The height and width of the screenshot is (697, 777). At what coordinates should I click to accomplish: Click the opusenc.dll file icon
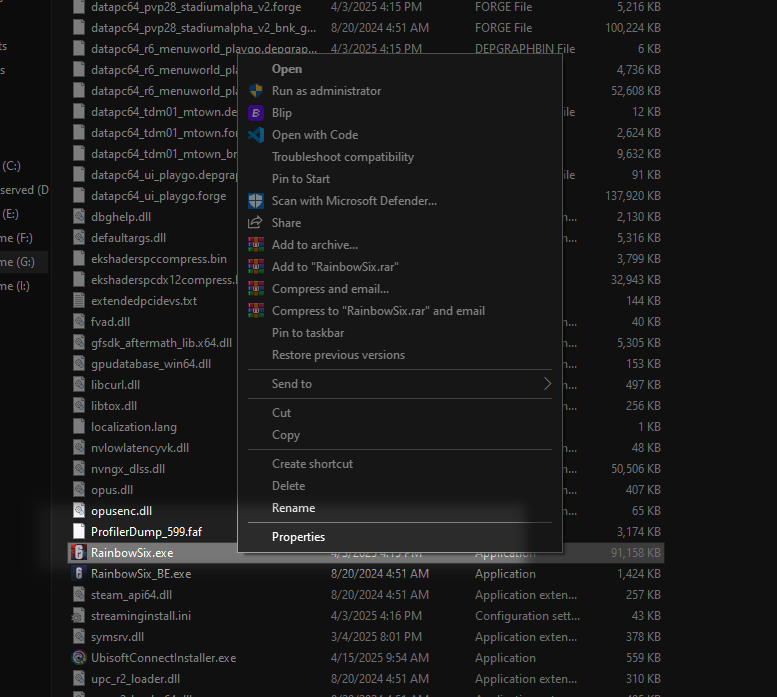click(x=78, y=511)
